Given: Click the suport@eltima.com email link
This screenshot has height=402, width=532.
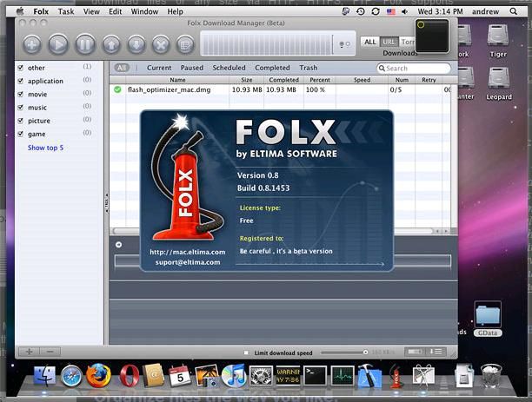Looking at the screenshot, I should tap(188, 262).
